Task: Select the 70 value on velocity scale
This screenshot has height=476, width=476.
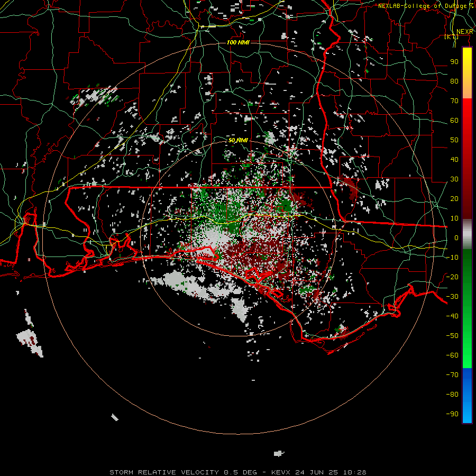Action: coord(454,101)
